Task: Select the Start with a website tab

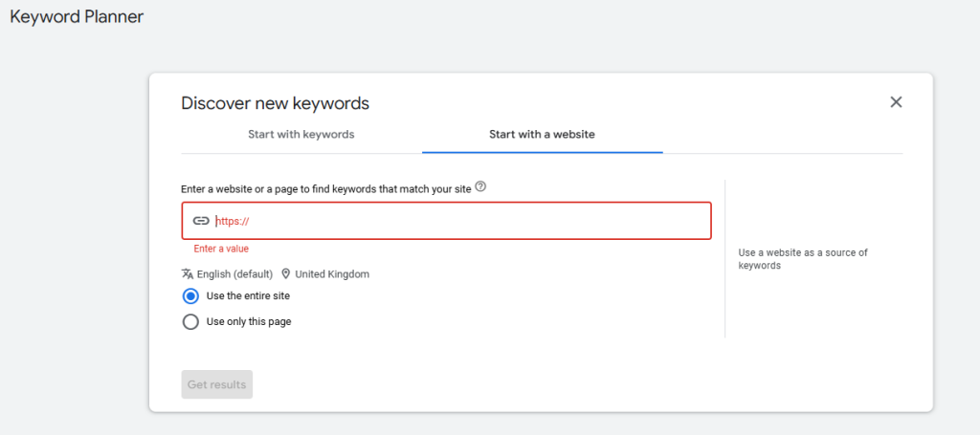Action: click(542, 134)
